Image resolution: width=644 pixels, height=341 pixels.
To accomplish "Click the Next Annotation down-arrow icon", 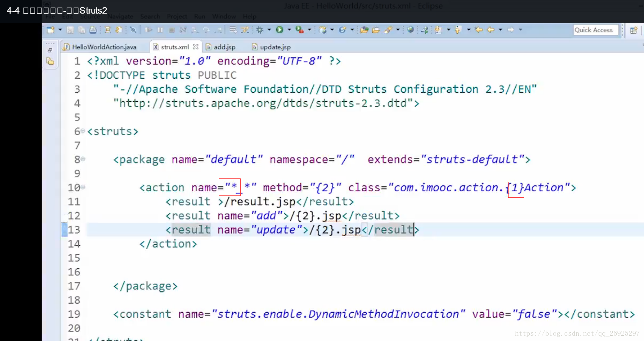I will tap(438, 29).
